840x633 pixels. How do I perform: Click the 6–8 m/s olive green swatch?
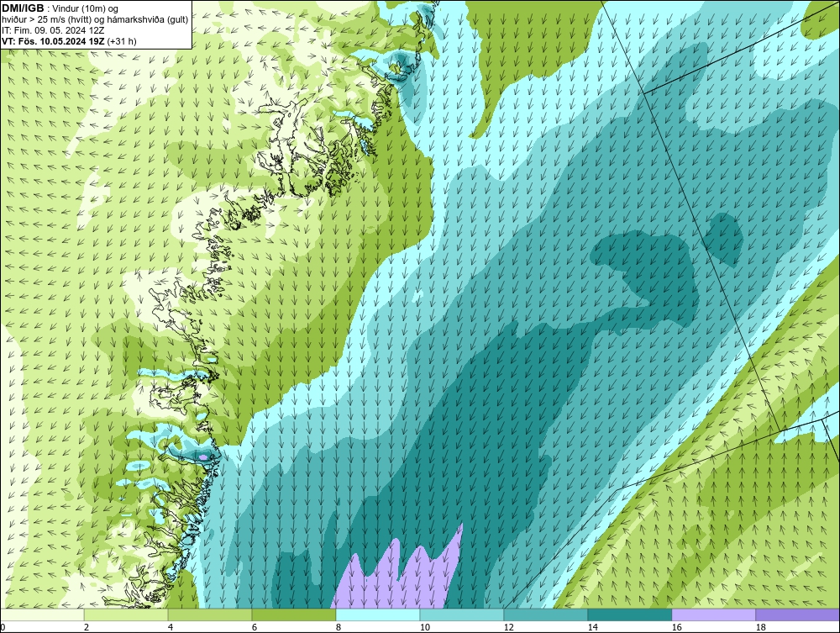(x=294, y=615)
